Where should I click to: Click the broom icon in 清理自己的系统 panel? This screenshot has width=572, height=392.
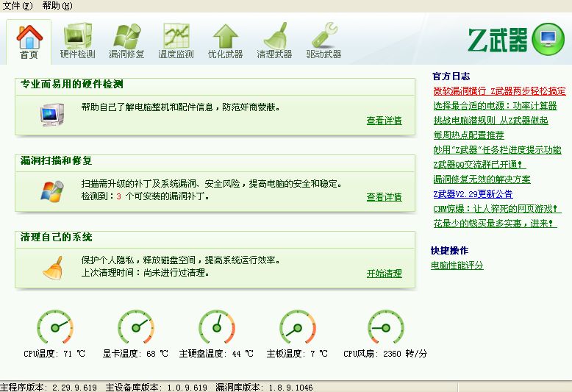point(53,268)
